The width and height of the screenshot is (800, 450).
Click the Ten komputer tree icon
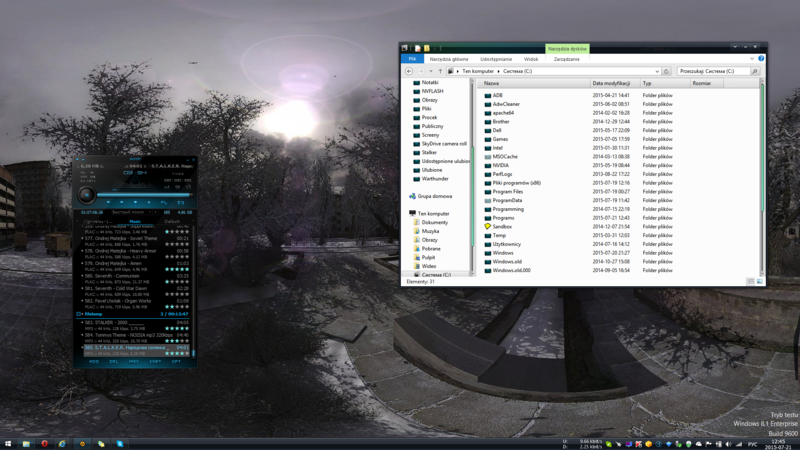(x=412, y=213)
